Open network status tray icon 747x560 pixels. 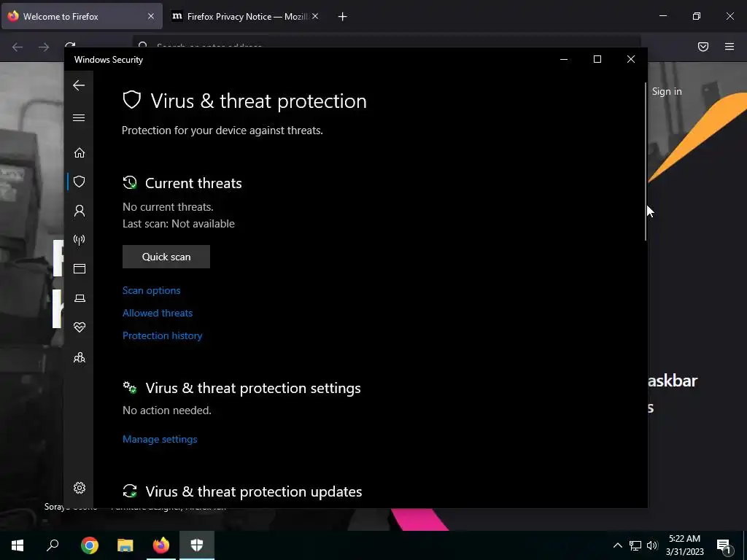[x=635, y=545]
